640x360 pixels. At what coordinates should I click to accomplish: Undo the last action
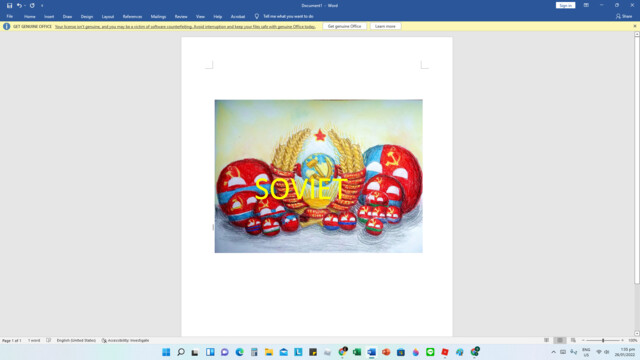(19, 6)
